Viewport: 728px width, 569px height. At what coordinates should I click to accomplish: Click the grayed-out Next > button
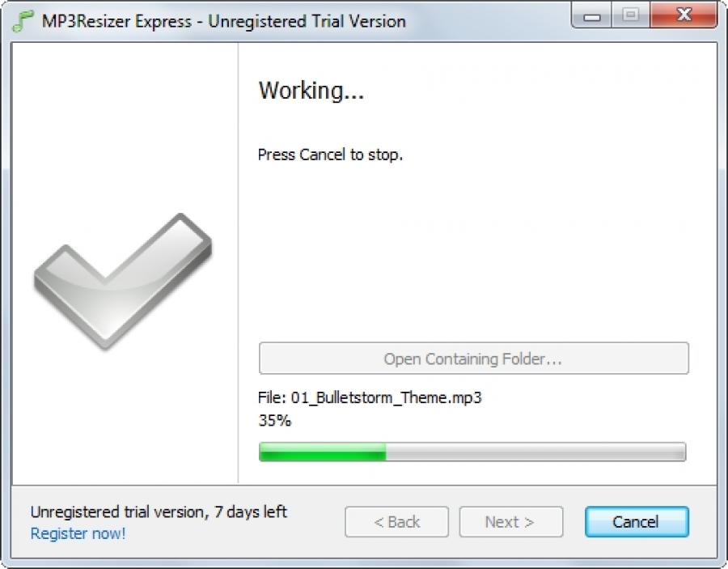[510, 521]
